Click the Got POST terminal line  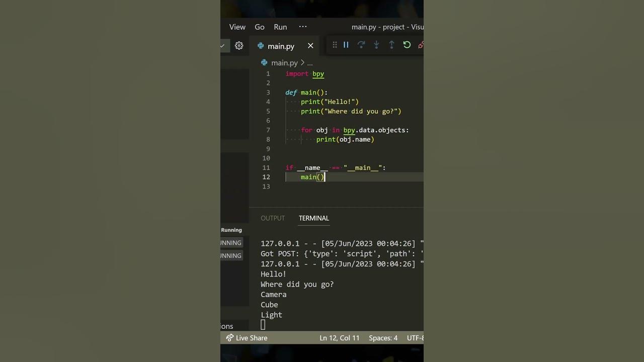342,253
